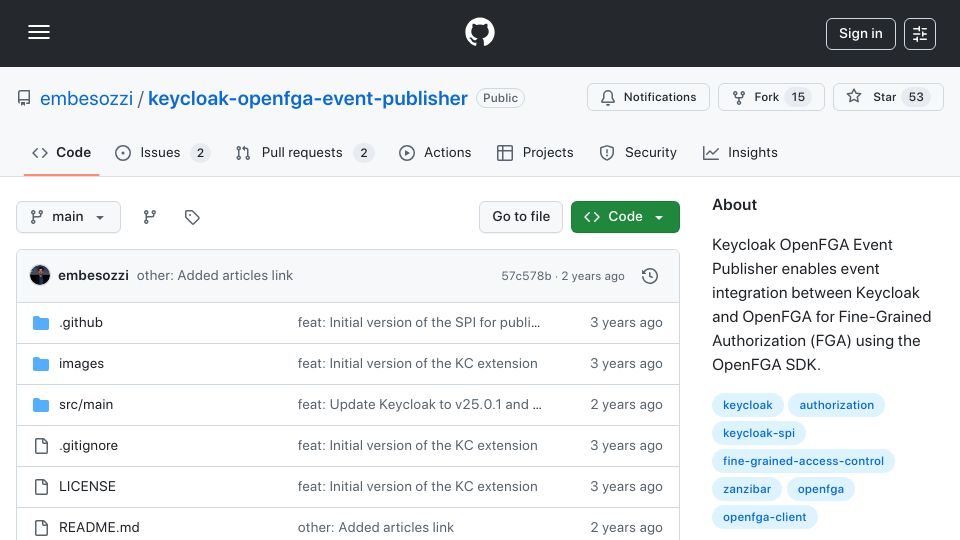Select the openfga topic tag
This screenshot has width=960, height=540.
point(820,489)
